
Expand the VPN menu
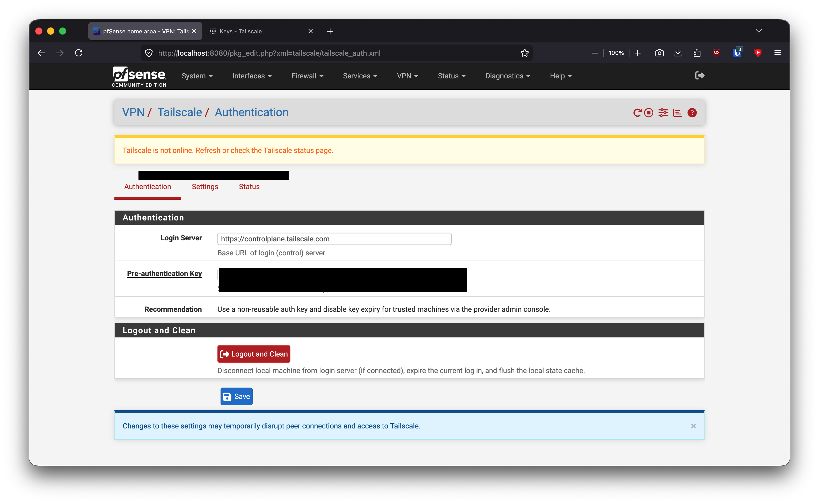tap(407, 76)
